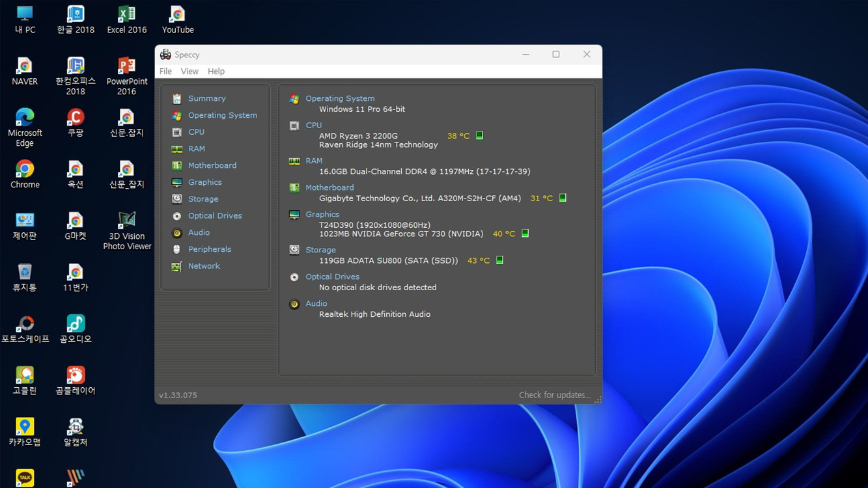Select the Storage drive icon in sidebar

176,199
